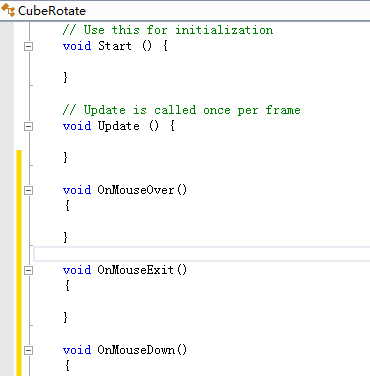Place cursor on the Update method name
370x376 pixels.
pos(119,126)
